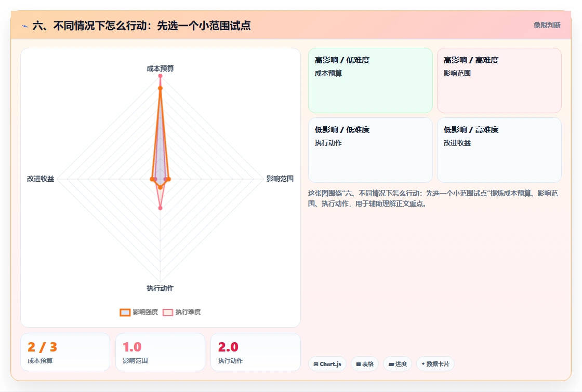Click the pink data point at radar top
The image size is (582, 392).
161,76
